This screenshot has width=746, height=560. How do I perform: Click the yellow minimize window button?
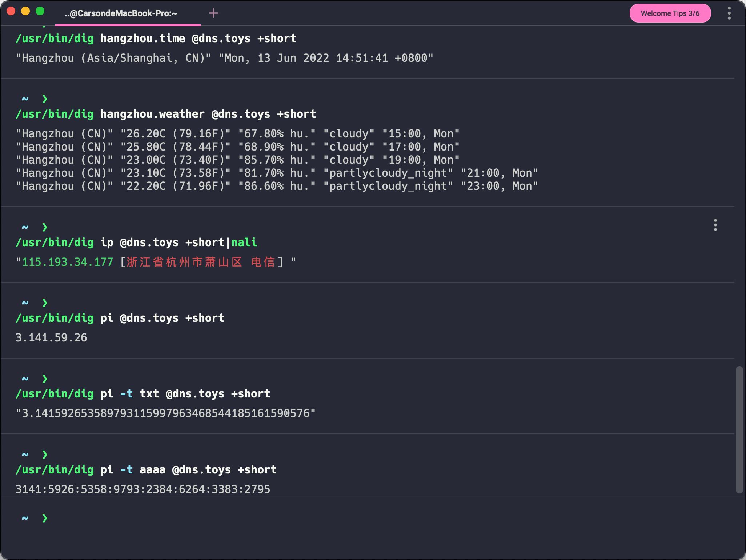[x=25, y=11]
